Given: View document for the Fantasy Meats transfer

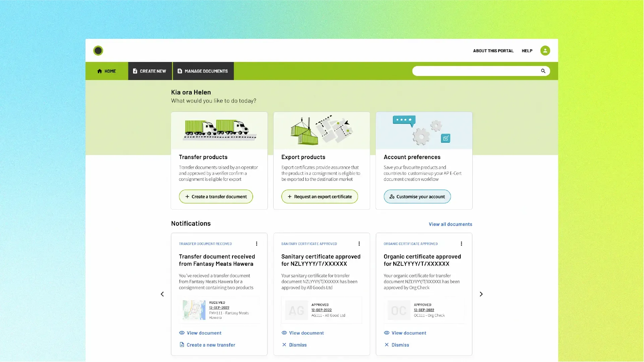Looking at the screenshot, I should tap(200, 333).
